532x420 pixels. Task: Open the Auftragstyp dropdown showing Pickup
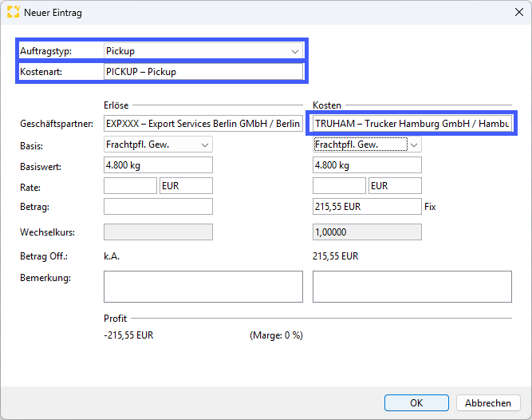click(x=203, y=51)
